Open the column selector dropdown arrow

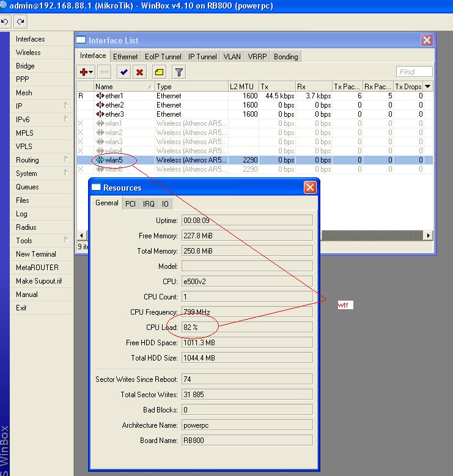[428, 87]
